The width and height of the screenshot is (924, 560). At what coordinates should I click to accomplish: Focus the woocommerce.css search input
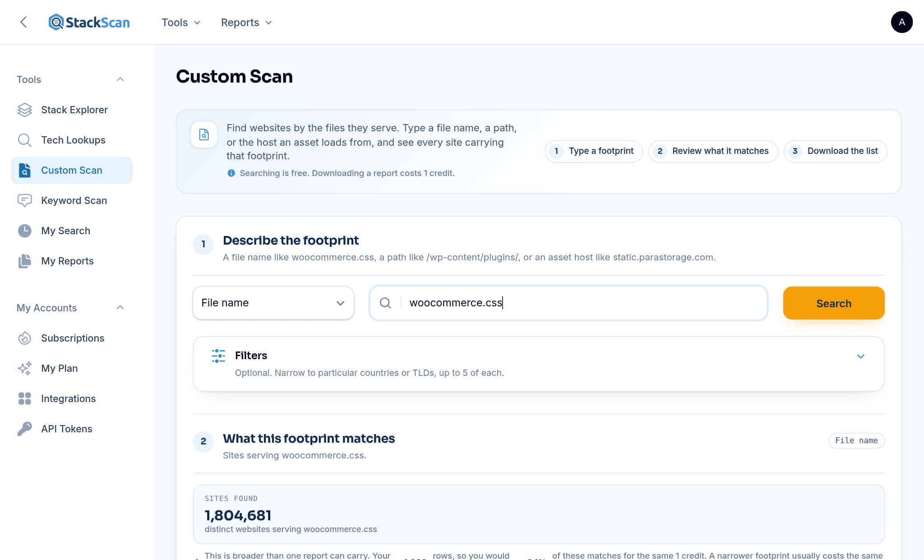(x=568, y=303)
